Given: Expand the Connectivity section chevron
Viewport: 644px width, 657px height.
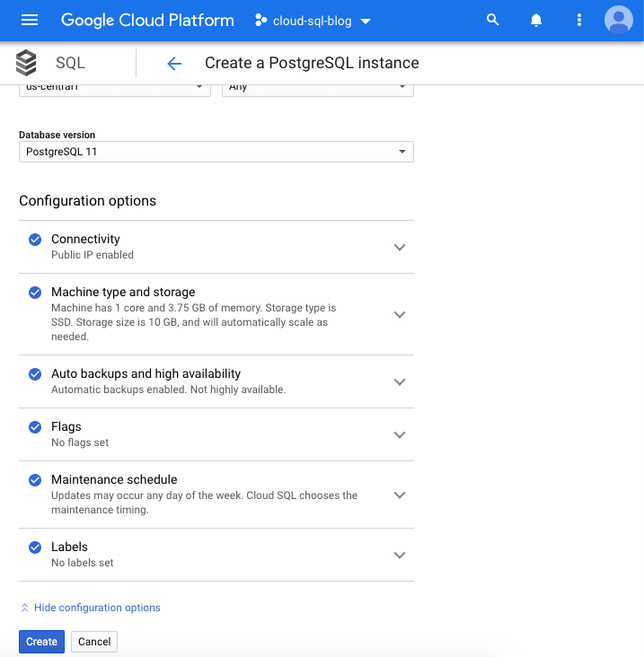Looking at the screenshot, I should [400, 247].
